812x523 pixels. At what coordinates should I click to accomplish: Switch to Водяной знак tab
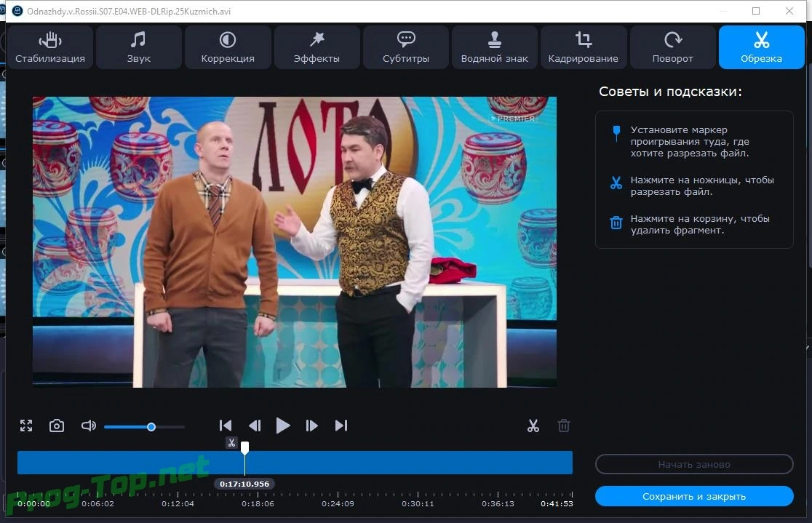(x=495, y=47)
